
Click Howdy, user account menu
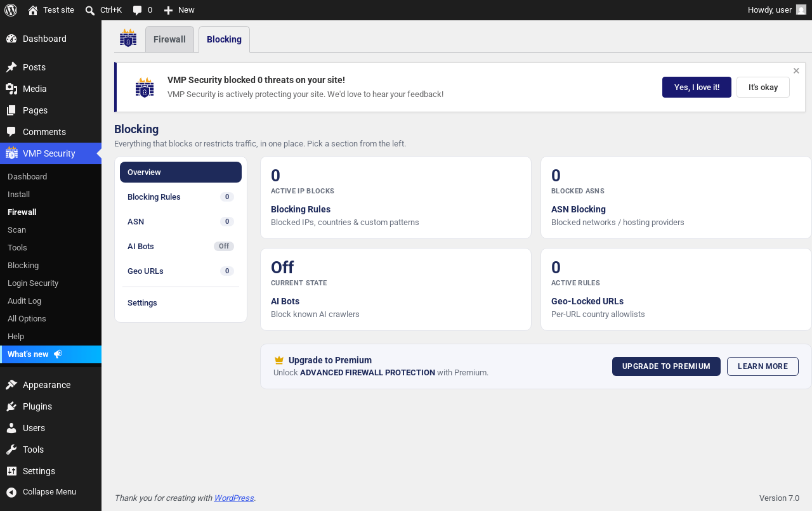point(777,10)
